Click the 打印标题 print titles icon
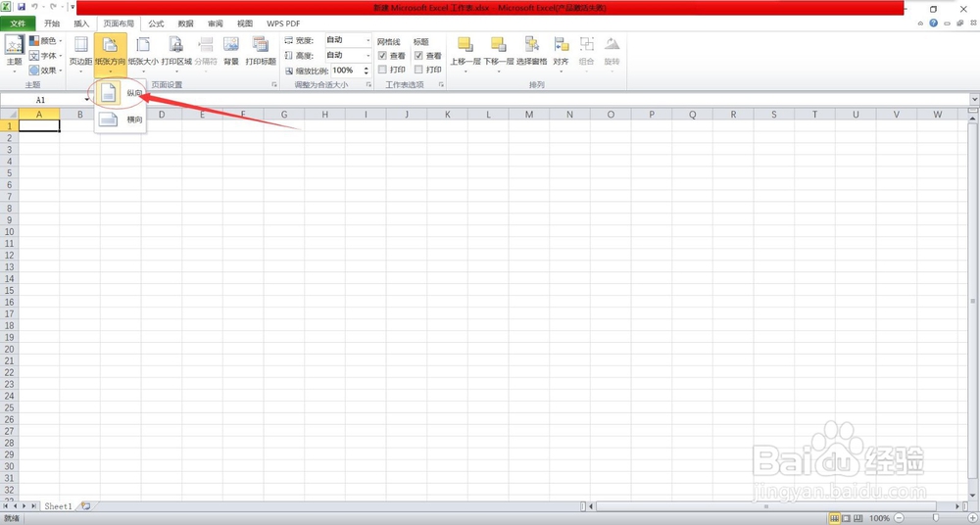This screenshot has width=980, height=525. (x=260, y=44)
